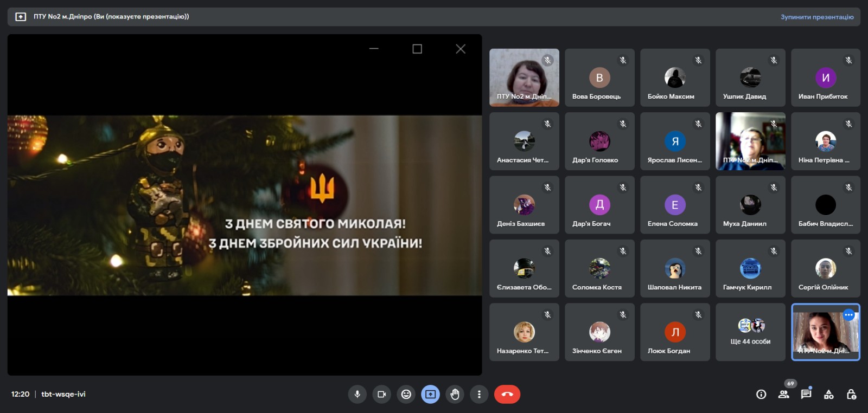The height and width of the screenshot is (413, 868).
Task: Click Деніз Бахшиєв's avatar
Action: pos(524,205)
